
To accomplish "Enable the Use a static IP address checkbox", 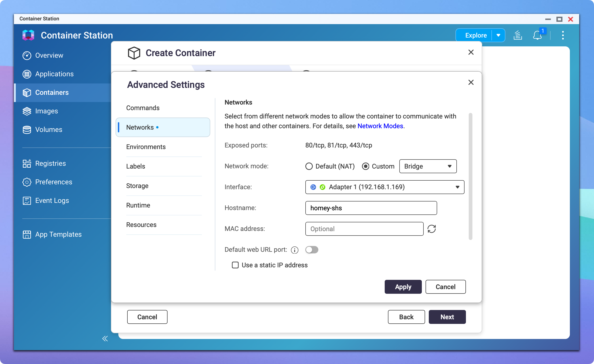I will click(235, 265).
